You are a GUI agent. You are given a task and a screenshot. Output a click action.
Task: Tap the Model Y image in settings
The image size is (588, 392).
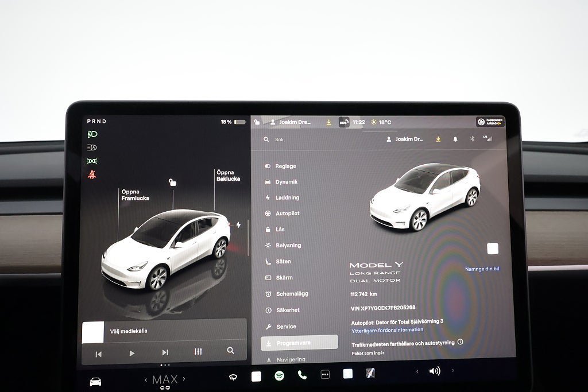[425, 196]
